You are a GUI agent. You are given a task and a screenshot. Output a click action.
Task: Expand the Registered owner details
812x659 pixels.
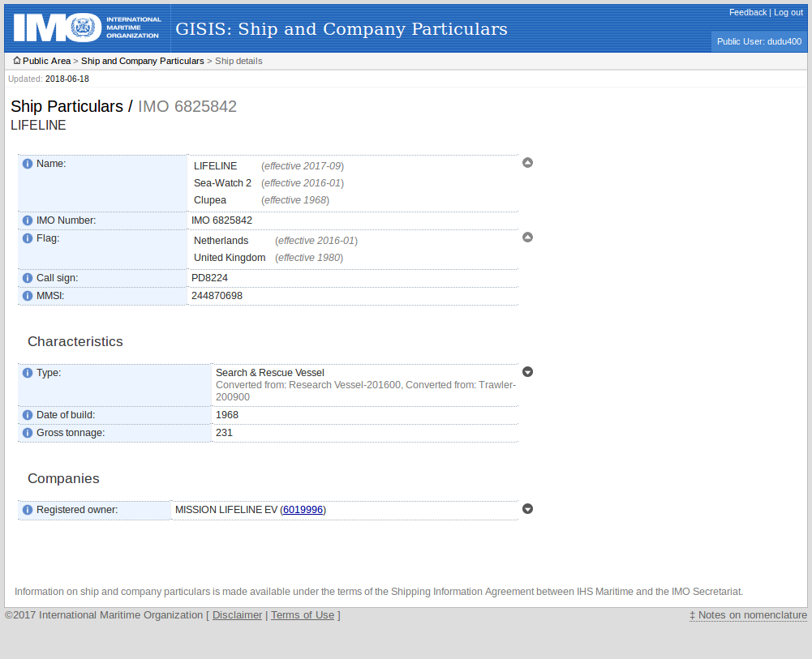527,509
